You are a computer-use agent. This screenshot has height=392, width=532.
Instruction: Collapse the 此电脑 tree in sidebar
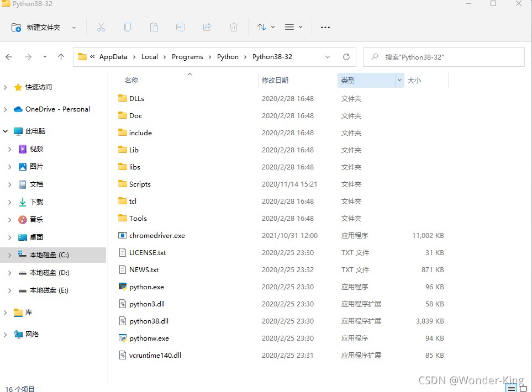pos(5,131)
